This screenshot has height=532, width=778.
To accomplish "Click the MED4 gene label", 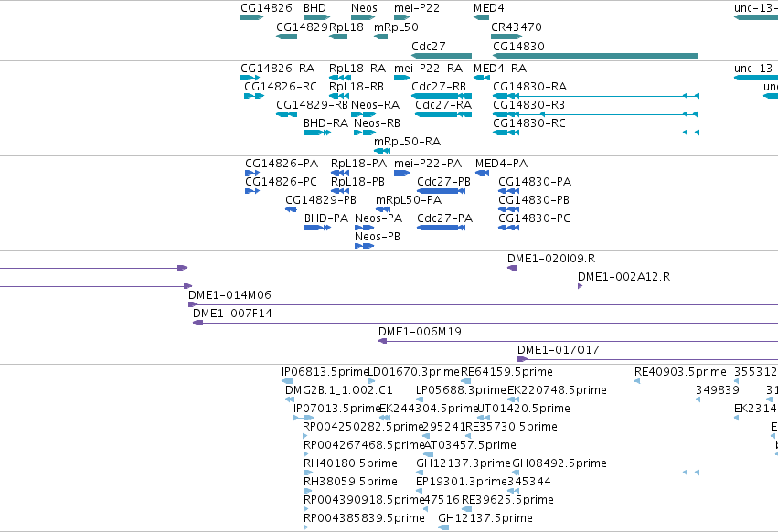I will point(489,8).
